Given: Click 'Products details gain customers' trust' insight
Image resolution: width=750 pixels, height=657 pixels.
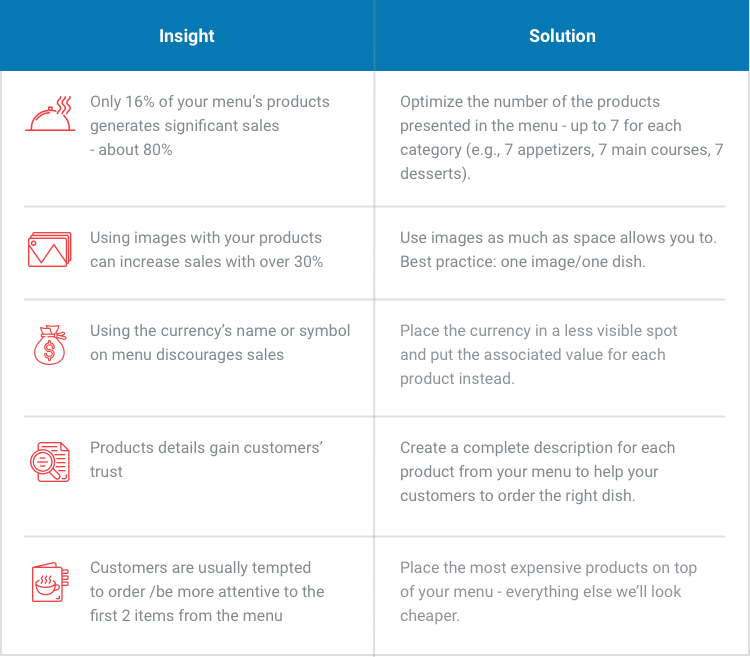Looking at the screenshot, I should click(206, 460).
